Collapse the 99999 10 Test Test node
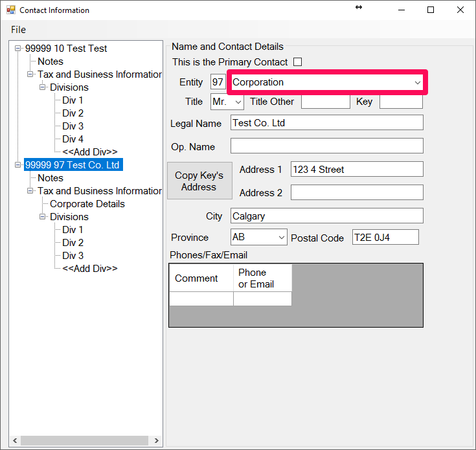 (18, 49)
